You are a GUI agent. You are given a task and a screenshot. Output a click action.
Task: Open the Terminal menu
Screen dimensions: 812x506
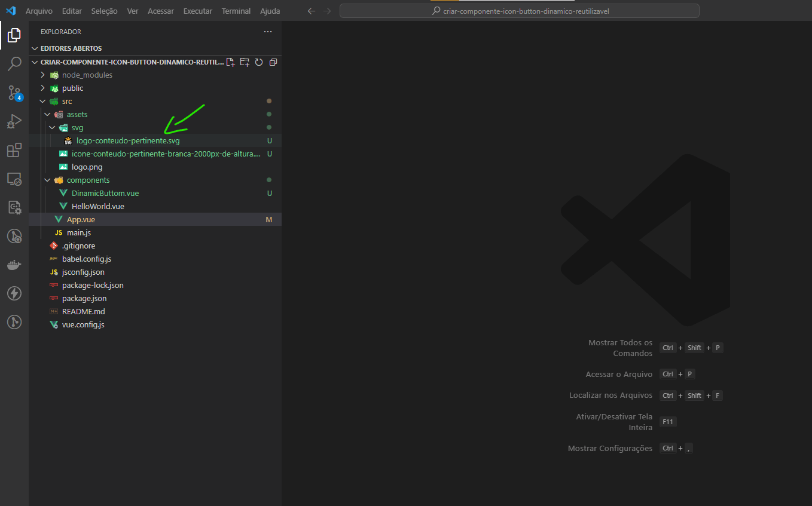tap(236, 11)
